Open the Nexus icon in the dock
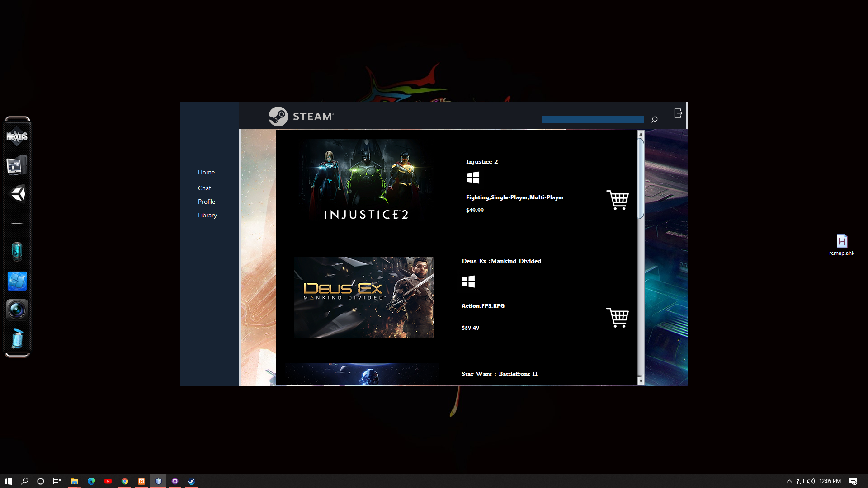868x488 pixels. pos(17,136)
